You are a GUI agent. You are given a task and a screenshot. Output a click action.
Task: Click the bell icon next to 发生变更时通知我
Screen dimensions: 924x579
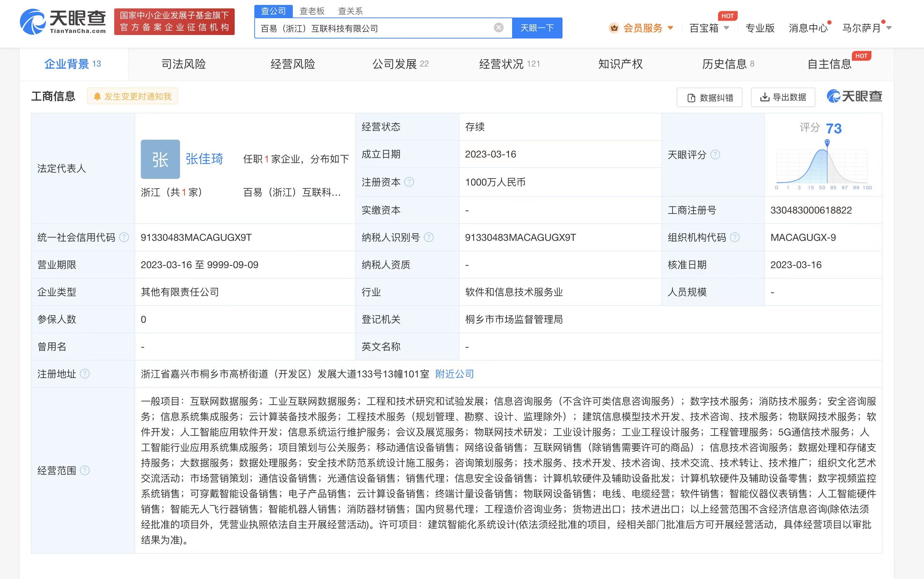[98, 96]
